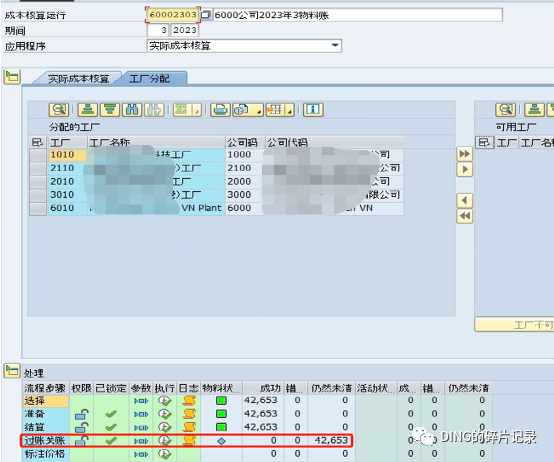
Task: Click Details icon in available plants toolbar
Action: point(505,110)
